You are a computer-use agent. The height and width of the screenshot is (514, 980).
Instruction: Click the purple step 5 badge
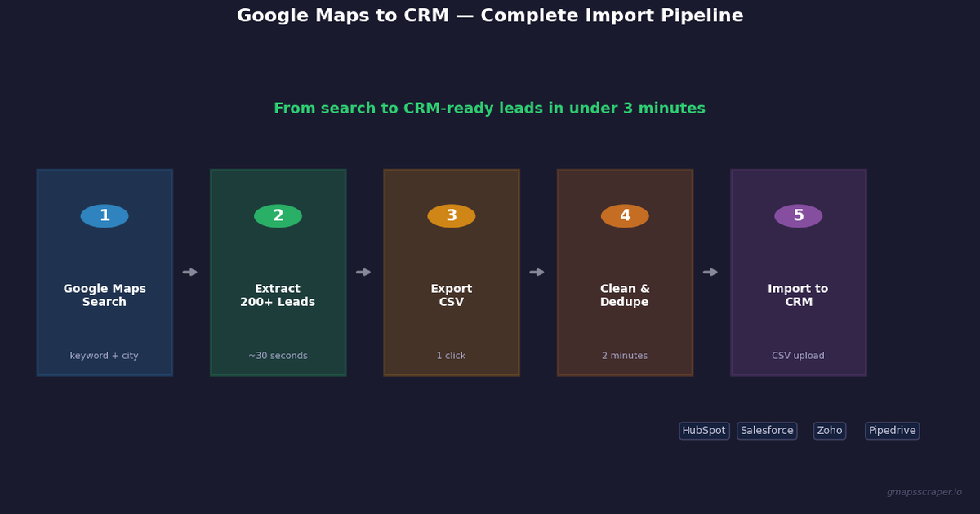(x=799, y=216)
